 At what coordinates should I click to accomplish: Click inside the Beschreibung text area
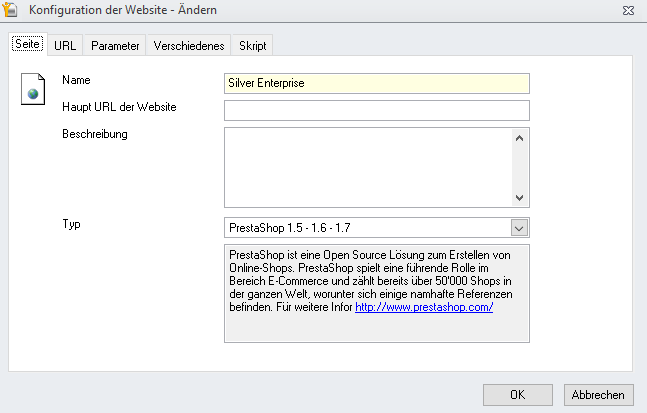point(368,168)
